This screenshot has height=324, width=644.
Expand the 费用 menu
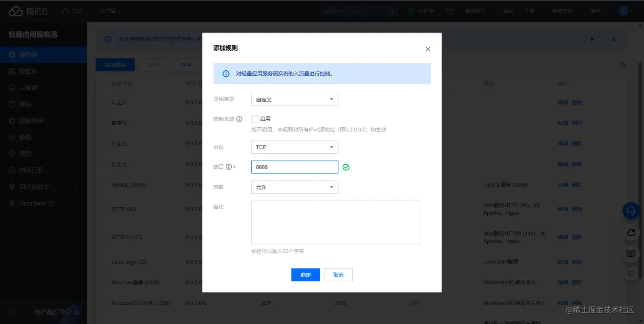[597, 11]
